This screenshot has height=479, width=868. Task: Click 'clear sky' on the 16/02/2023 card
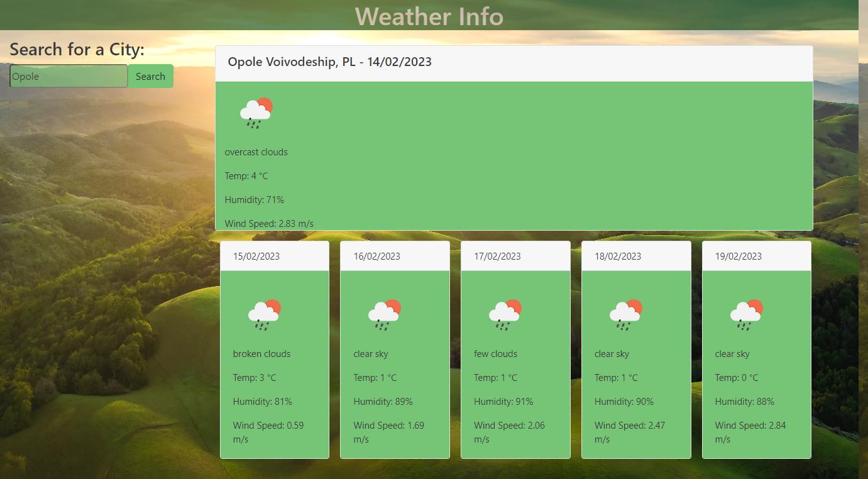pos(371,354)
